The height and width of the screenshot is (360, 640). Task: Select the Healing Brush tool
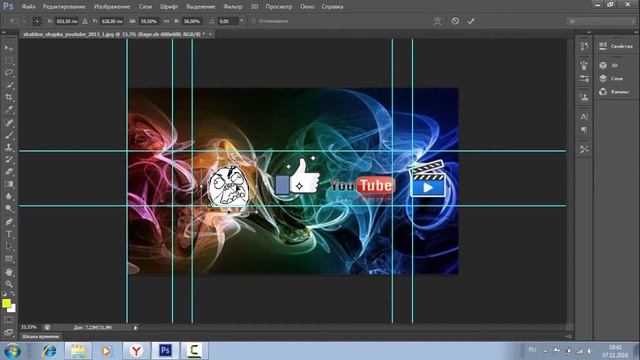[x=9, y=122]
